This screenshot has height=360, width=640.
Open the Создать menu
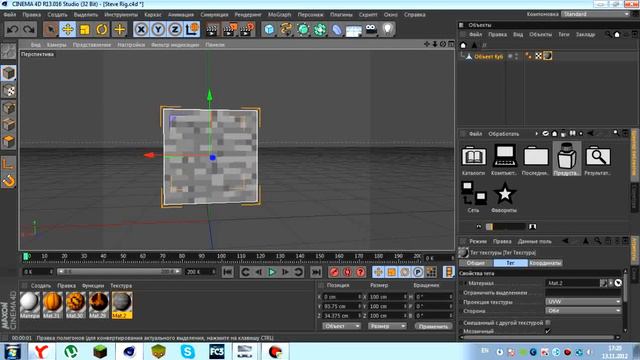tap(57, 15)
